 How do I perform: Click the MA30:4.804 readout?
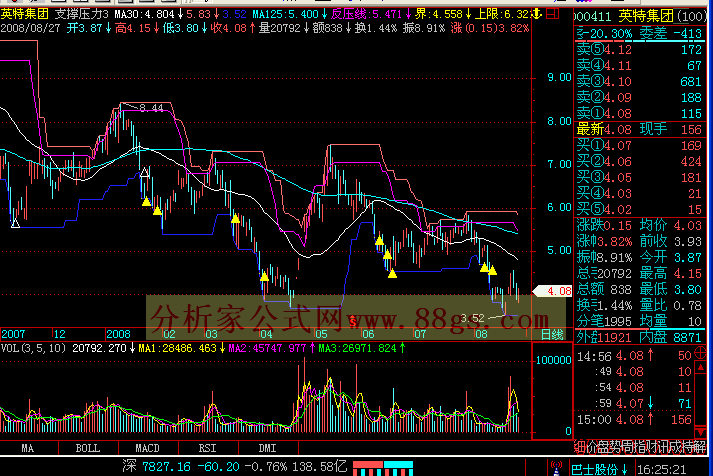point(145,14)
